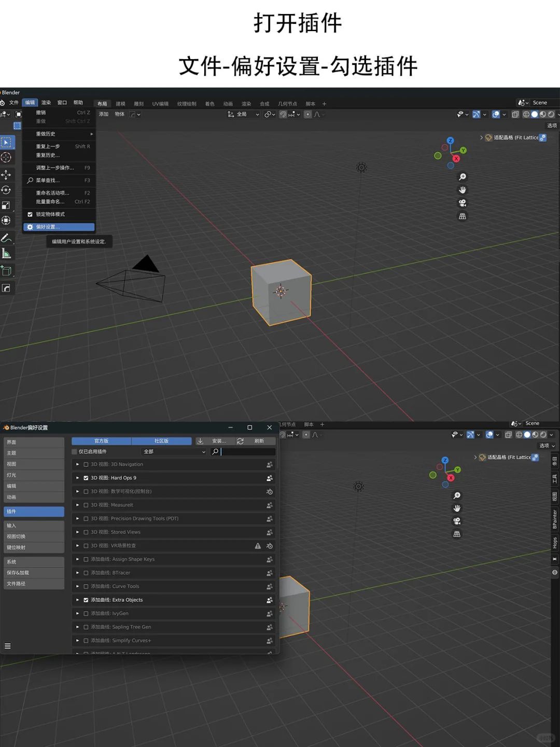The height and width of the screenshot is (747, 560).
Task: Expand the 3D Navigation addon entry
Action: tap(77, 464)
